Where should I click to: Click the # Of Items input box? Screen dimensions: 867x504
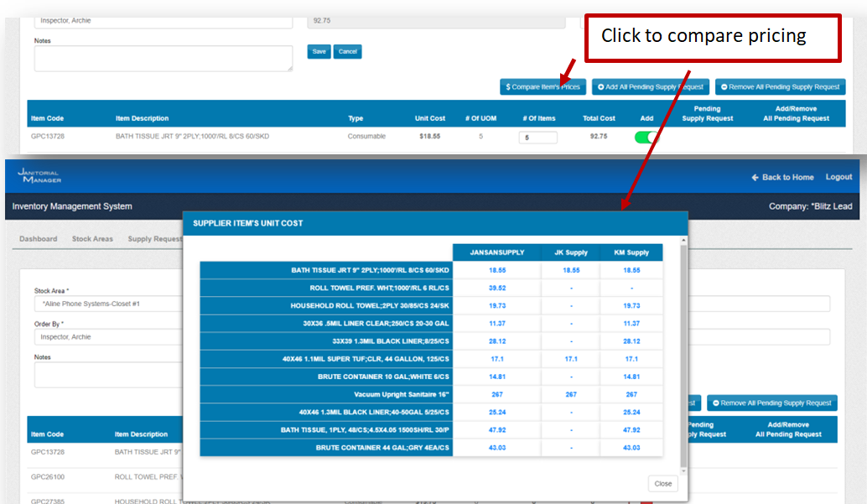[537, 138]
